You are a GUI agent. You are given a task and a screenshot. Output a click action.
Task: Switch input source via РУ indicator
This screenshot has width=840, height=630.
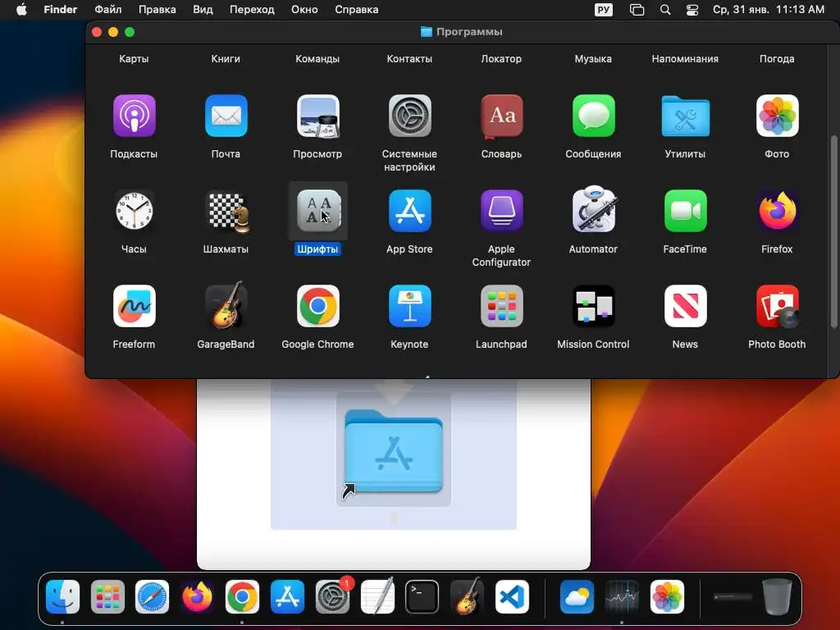click(x=603, y=10)
